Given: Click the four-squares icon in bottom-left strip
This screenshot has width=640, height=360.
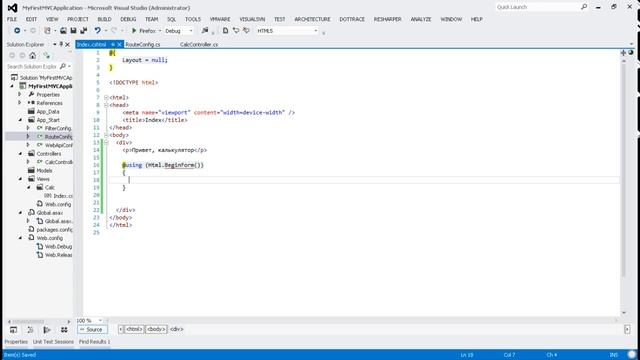Looking at the screenshot, I should (64, 329).
